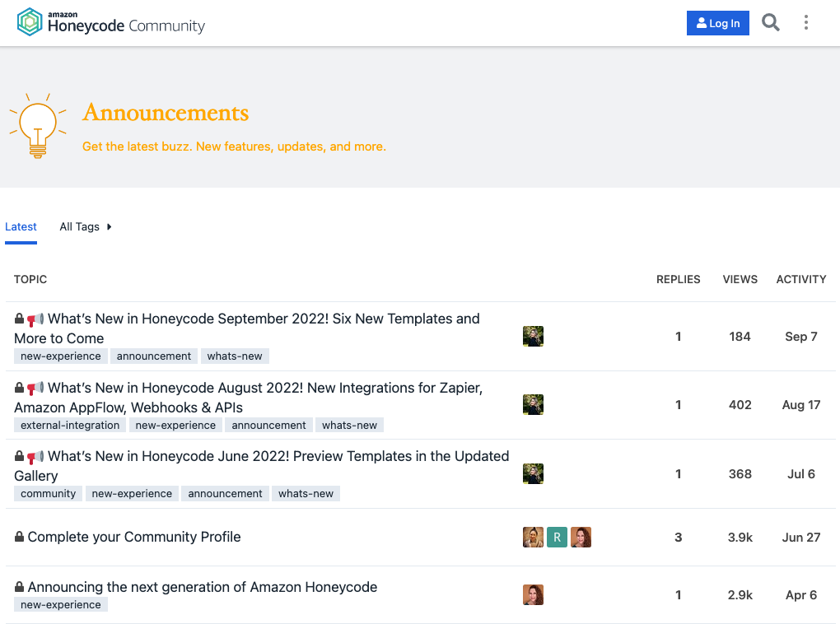Select announcement tag under August 2022 topic
840x624 pixels.
(268, 426)
